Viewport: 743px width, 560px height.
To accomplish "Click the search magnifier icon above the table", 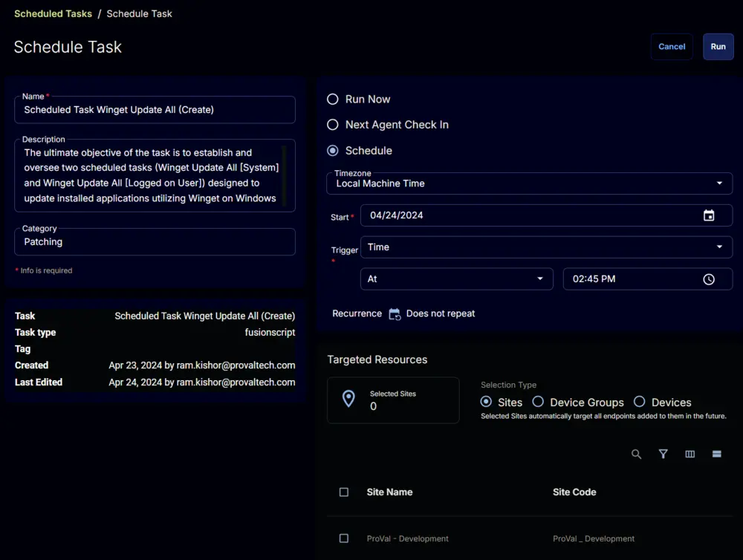I will (x=636, y=454).
